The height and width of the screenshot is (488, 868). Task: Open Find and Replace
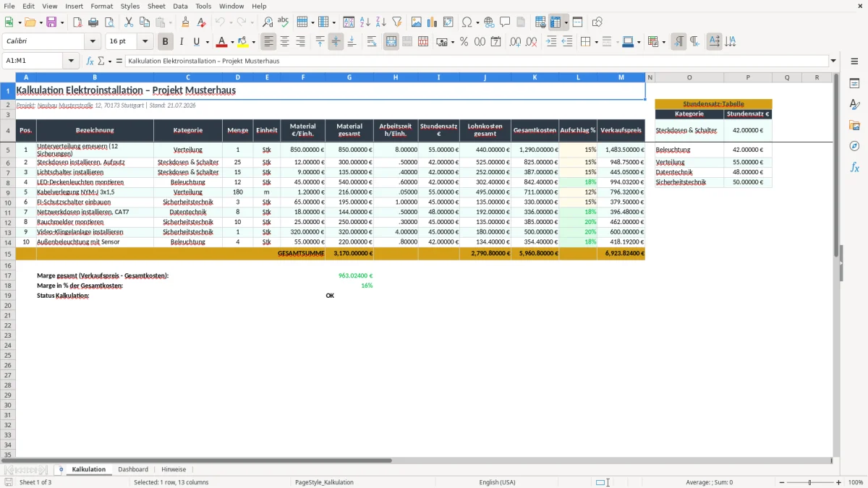tap(267, 22)
